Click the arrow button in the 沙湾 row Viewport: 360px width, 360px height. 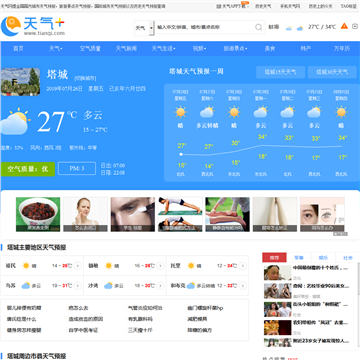click(x=160, y=286)
